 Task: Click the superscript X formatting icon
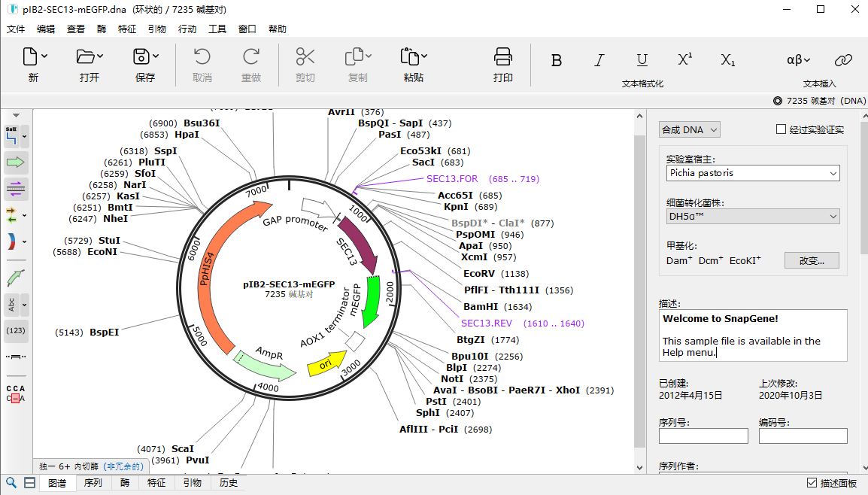point(684,59)
